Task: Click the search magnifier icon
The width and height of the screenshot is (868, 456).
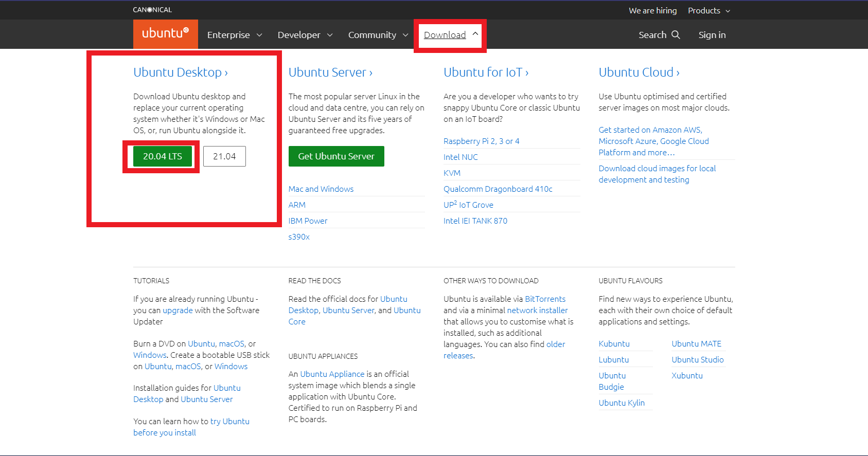Action: pyautogui.click(x=676, y=34)
